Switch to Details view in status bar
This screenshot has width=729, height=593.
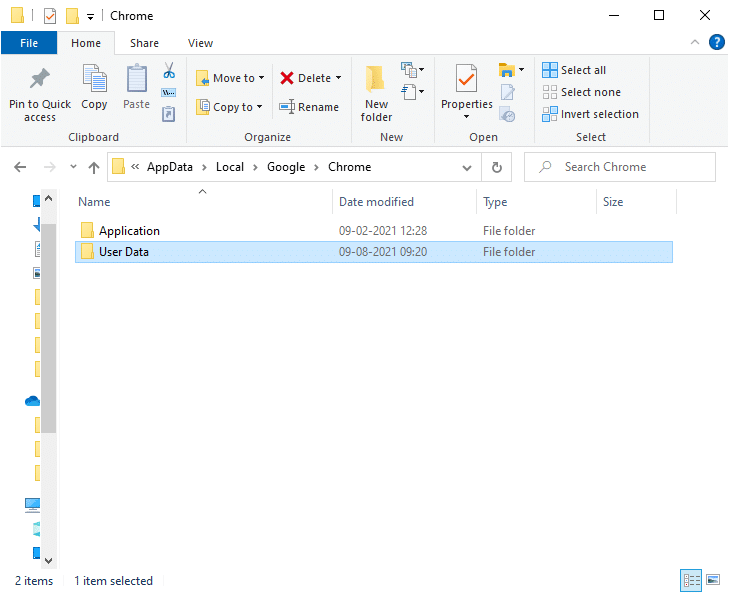(691, 580)
